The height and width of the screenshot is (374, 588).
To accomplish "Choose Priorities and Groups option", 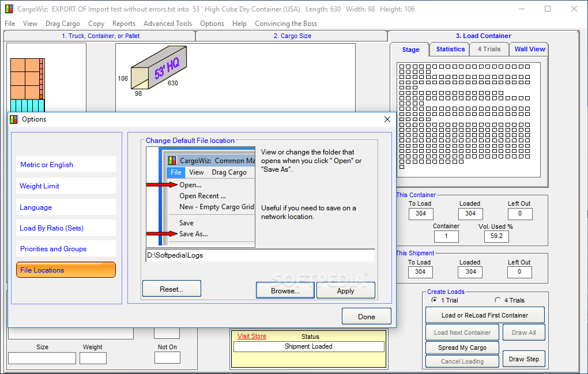I will point(66,249).
